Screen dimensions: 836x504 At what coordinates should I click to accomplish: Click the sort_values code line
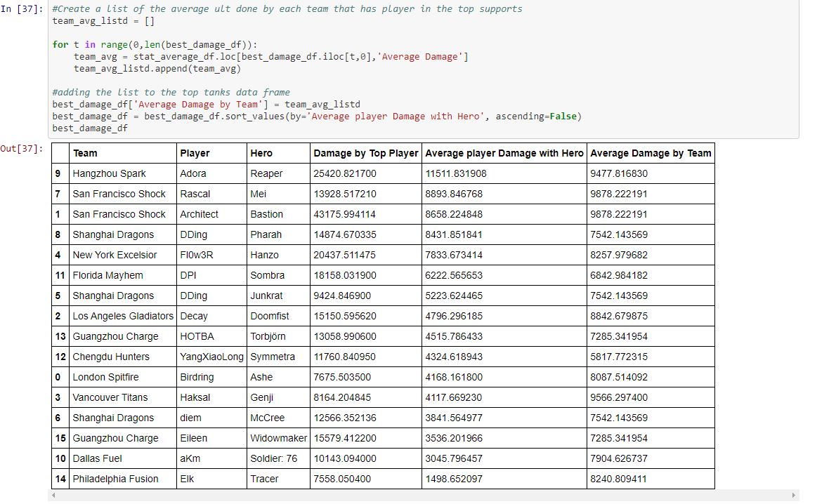point(316,117)
